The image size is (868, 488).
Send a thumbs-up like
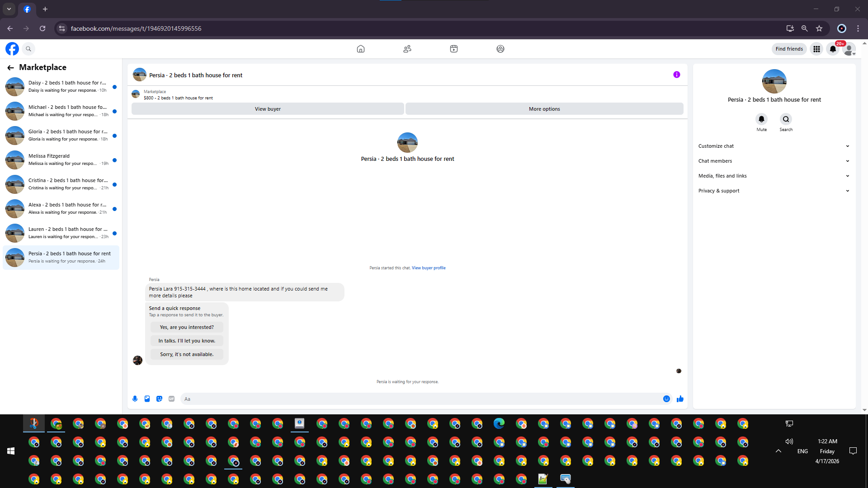680,399
